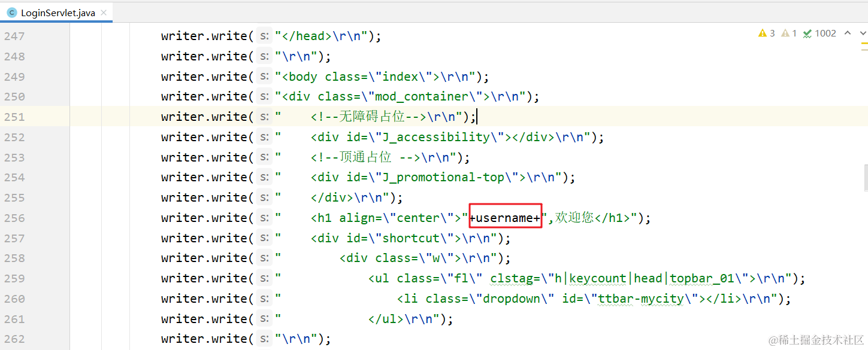This screenshot has height=350, width=868.
Task: Click line number 252 in the gutter
Action: [x=14, y=138]
